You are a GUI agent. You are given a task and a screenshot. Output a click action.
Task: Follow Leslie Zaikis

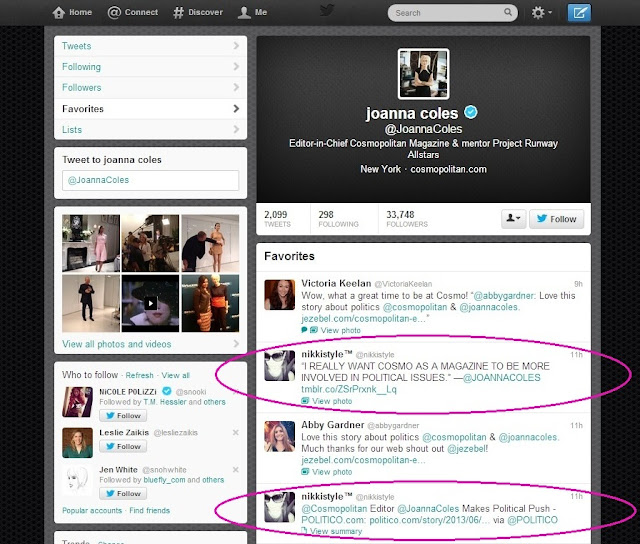tap(123, 446)
